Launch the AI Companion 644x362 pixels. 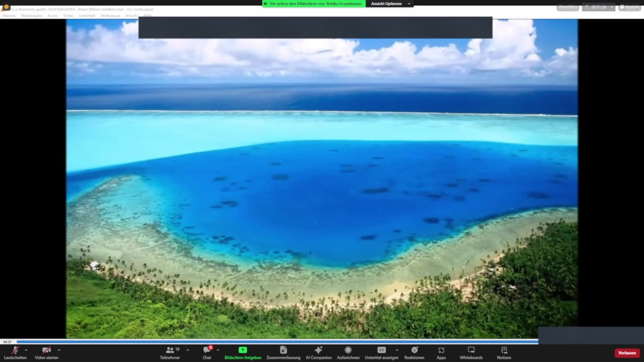click(x=318, y=353)
